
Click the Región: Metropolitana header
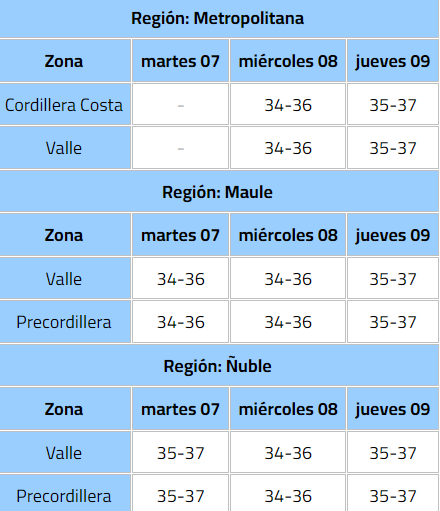tap(219, 18)
